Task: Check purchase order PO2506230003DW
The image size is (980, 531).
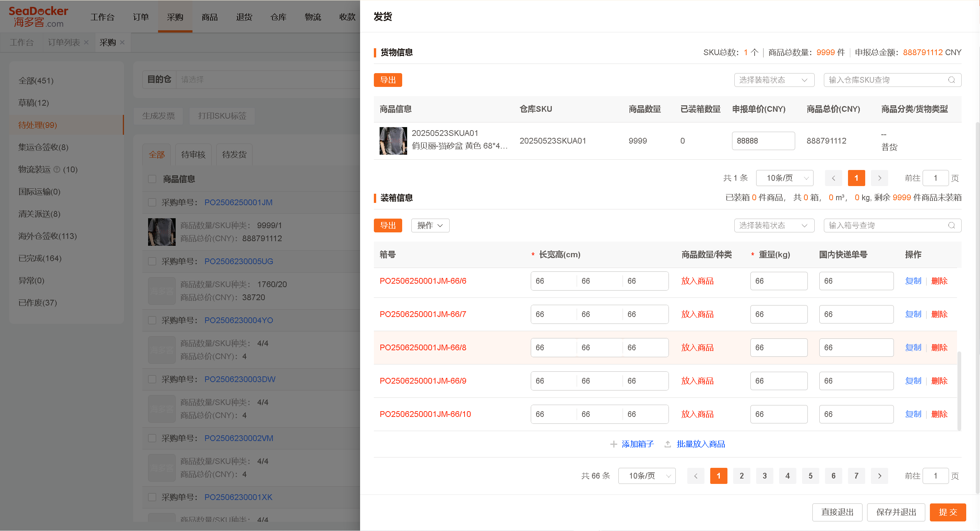Action: 152,379
